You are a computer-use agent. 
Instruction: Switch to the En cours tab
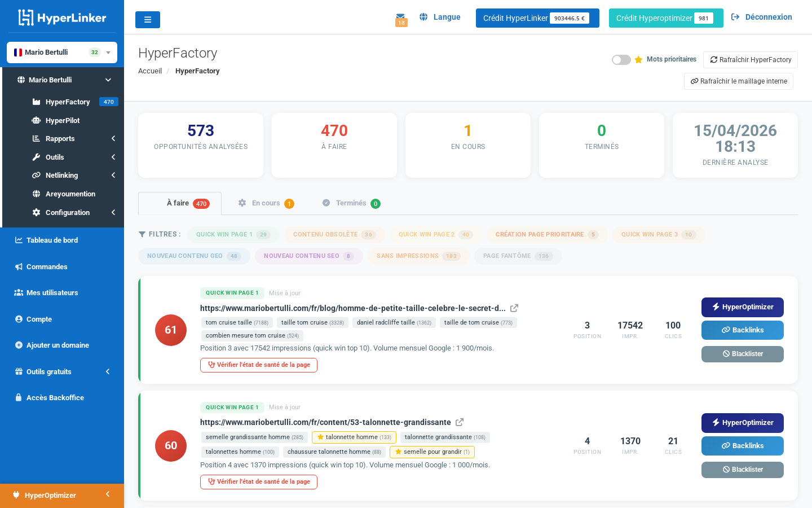[266, 203]
